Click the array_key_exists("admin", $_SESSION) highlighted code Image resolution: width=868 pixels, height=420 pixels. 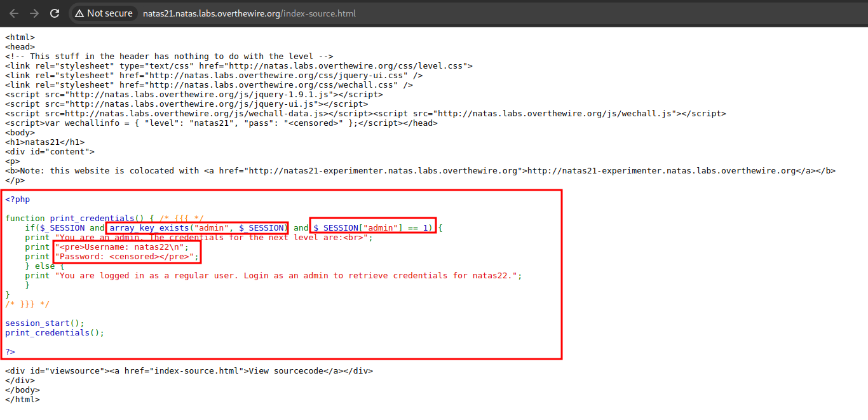[x=198, y=228]
